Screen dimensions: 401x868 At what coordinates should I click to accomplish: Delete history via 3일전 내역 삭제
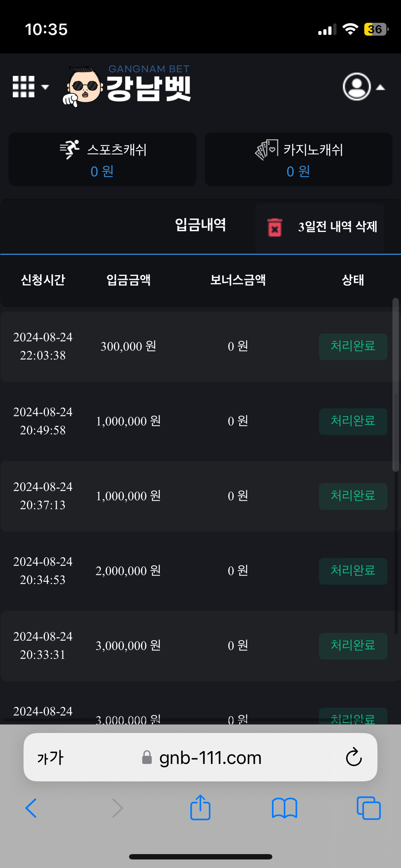click(x=338, y=227)
